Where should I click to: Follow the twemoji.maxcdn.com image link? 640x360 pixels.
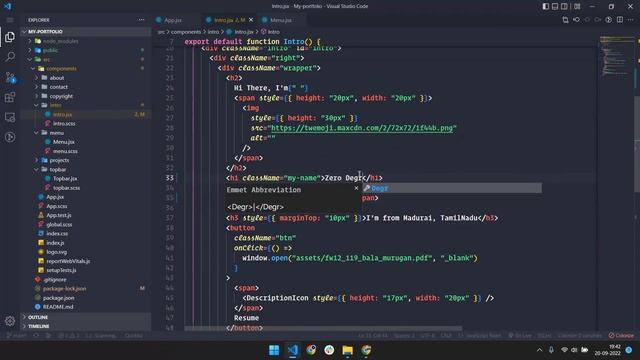click(362, 128)
